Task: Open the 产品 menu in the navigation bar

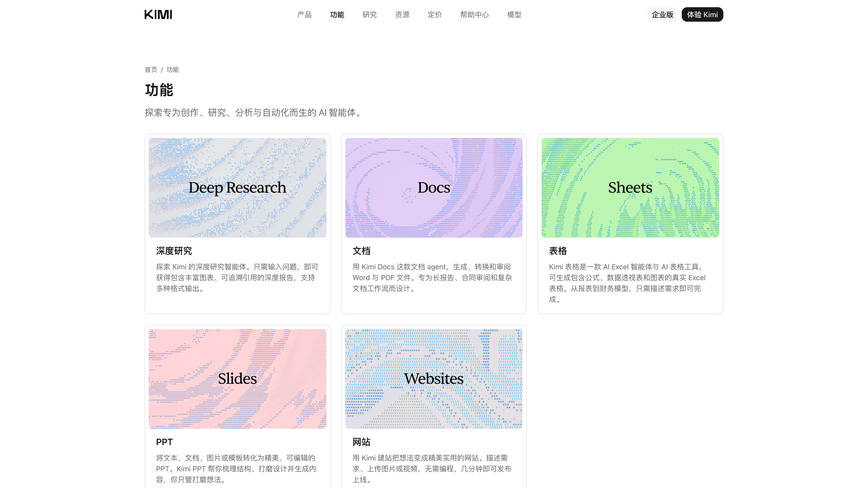Action: tap(304, 15)
